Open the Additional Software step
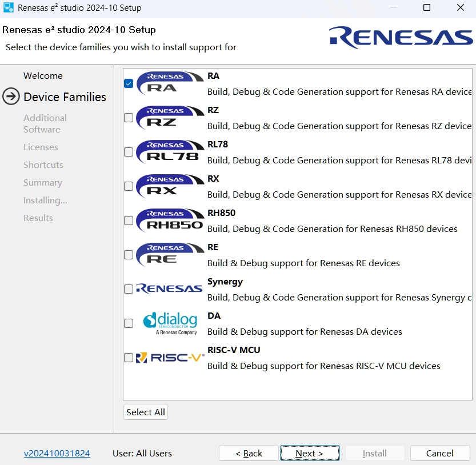The height and width of the screenshot is (465, 476). tap(45, 123)
